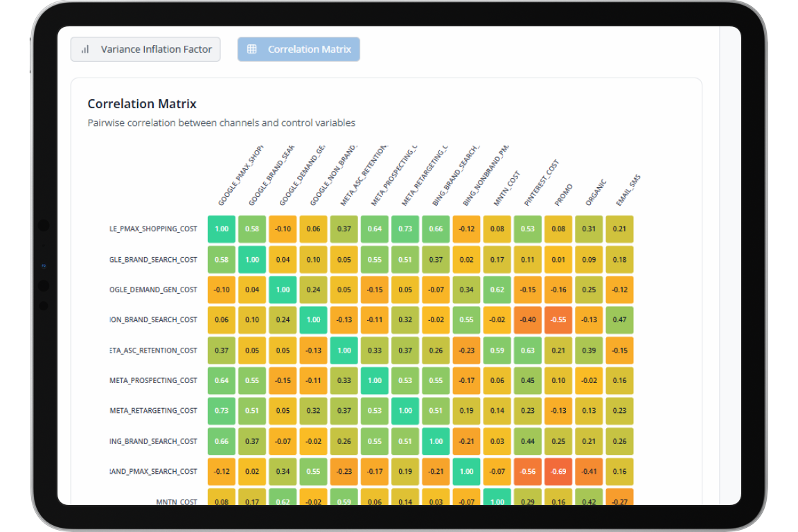Click -0.56 in the AND_PMAX_SEARCH_COST row
Viewport: 798px width, 532px height.
pyautogui.click(x=528, y=472)
